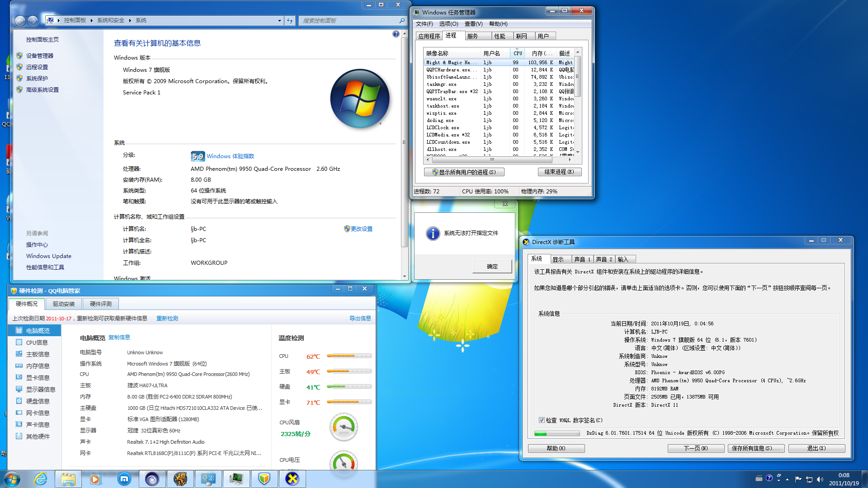Show hidden icons in system tray
Screen dimensions: 868x488
(787, 479)
